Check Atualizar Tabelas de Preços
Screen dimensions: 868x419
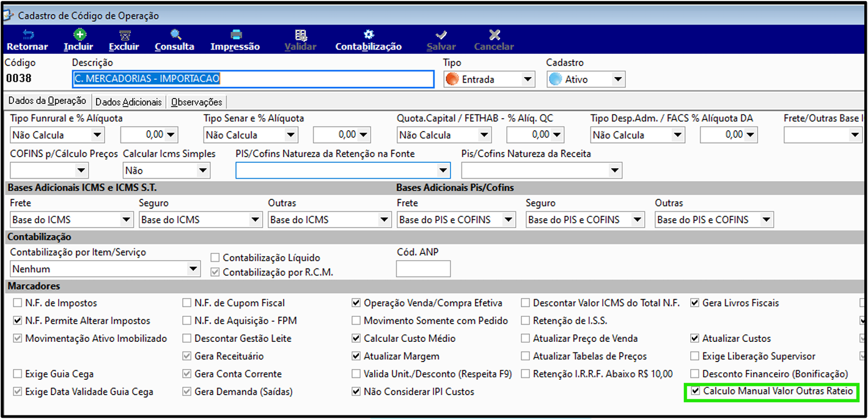525,356
